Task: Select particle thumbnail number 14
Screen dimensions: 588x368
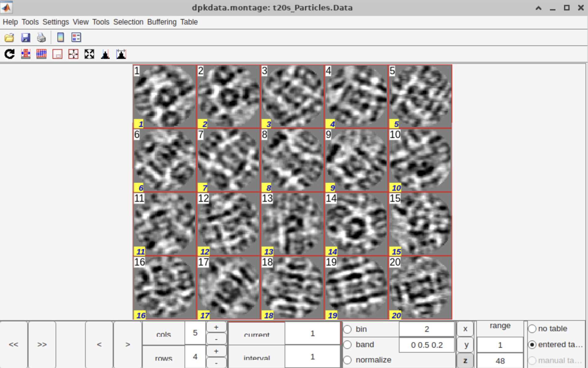Action: pyautogui.click(x=356, y=224)
